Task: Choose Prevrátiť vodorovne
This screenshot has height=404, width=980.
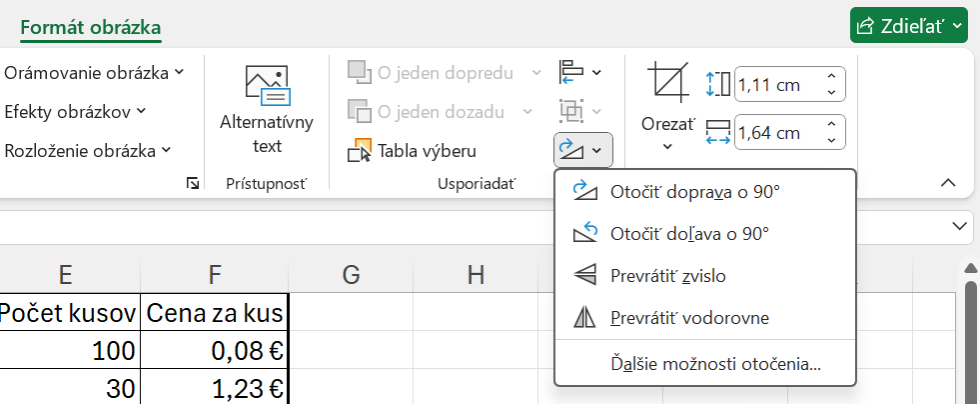Action: click(704, 318)
